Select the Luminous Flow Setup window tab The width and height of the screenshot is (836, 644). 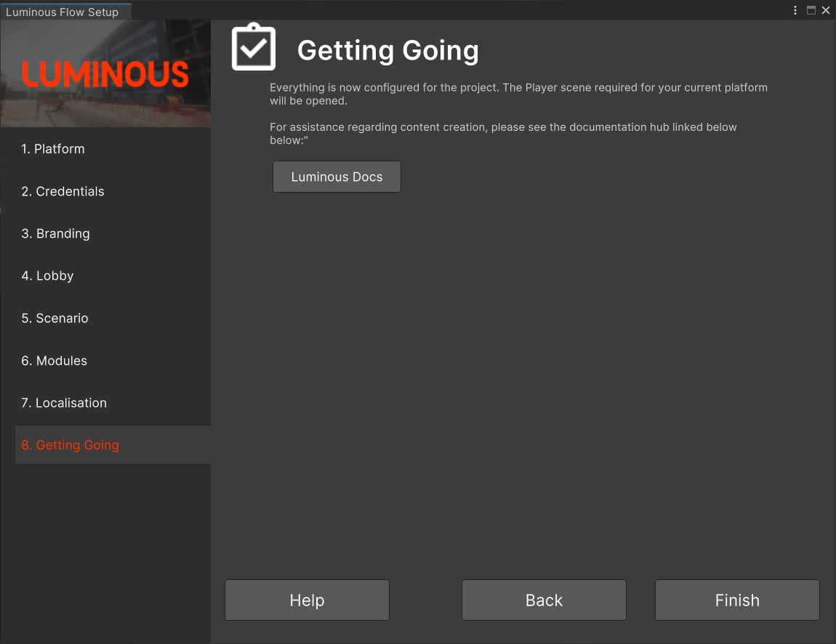click(63, 12)
